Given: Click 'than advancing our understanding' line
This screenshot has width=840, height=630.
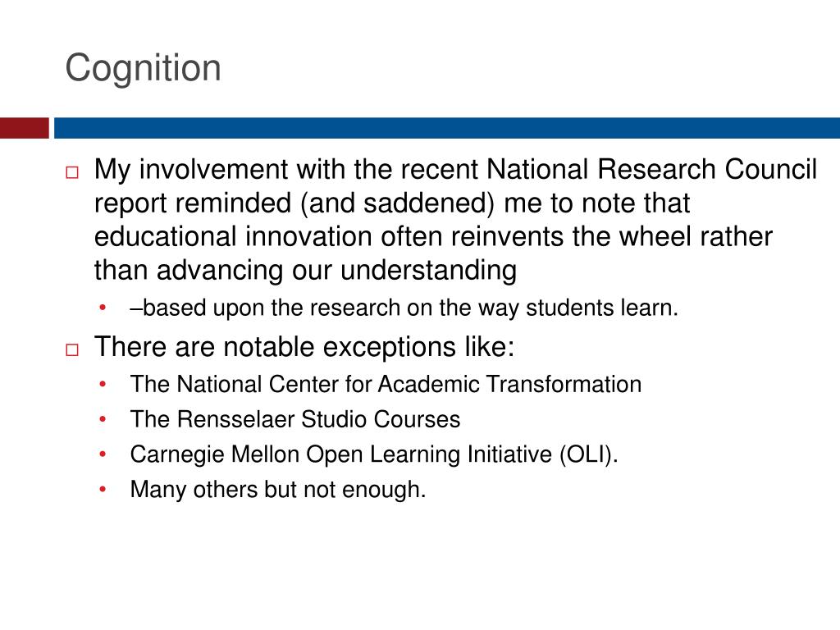Looking at the screenshot, I should pos(305,271).
